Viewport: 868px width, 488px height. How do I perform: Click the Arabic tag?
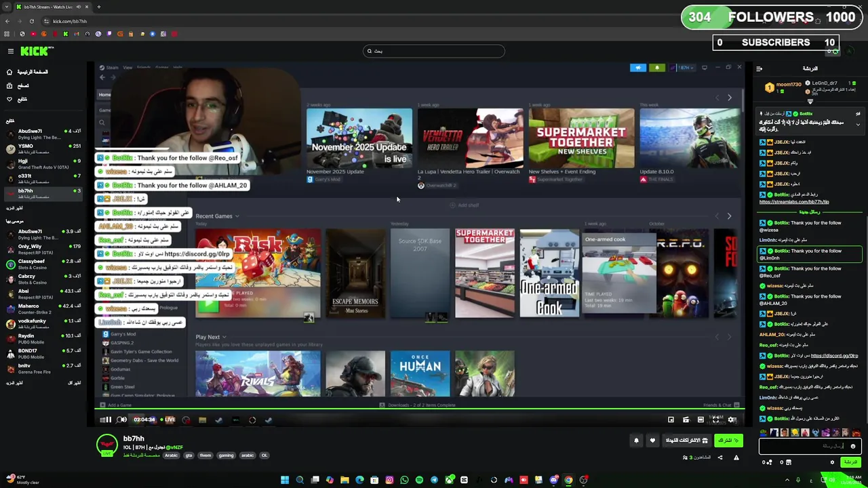(171, 455)
